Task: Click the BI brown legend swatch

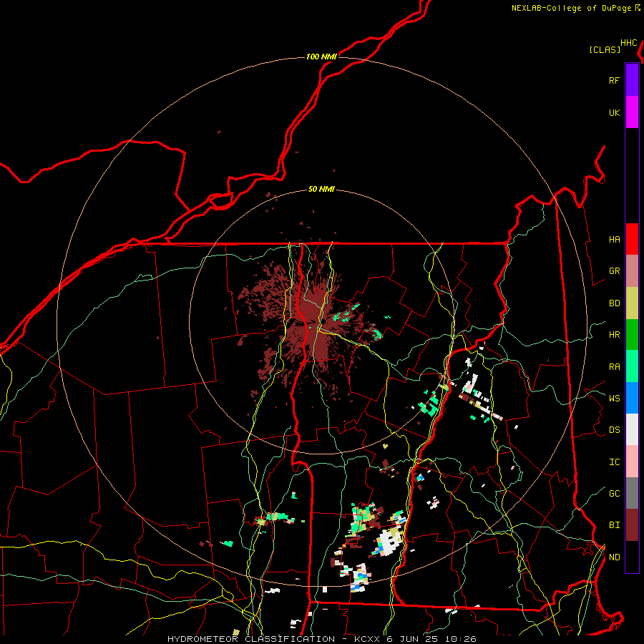Action: click(x=632, y=525)
